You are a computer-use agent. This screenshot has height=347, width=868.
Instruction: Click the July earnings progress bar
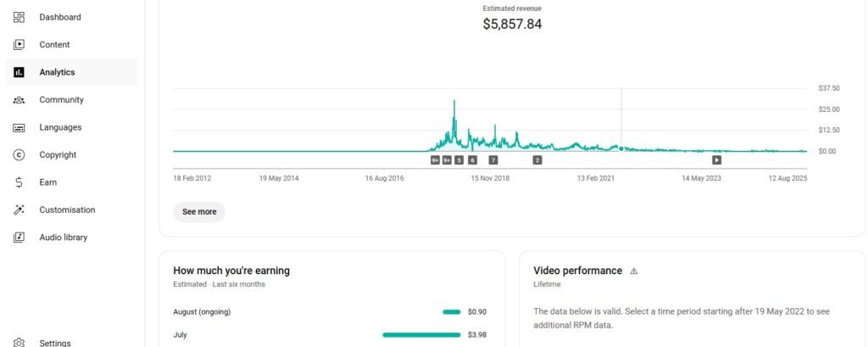[421, 335]
